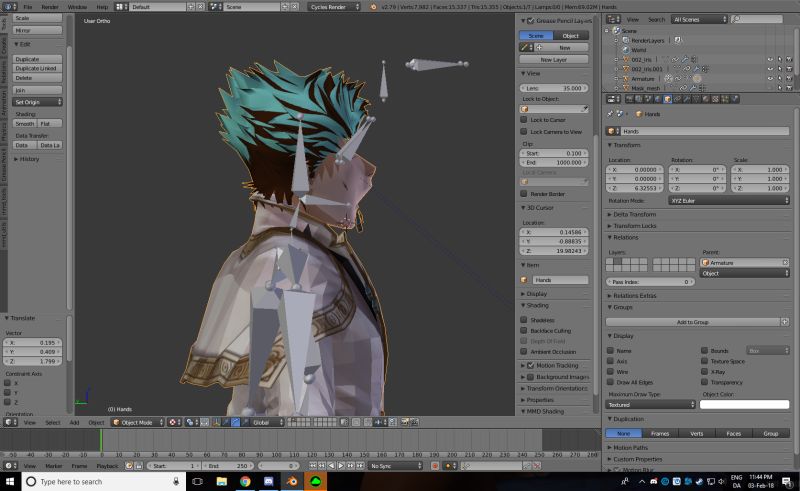Open the Physics properties tab
This screenshot has width=800, height=491.
[x=735, y=99]
